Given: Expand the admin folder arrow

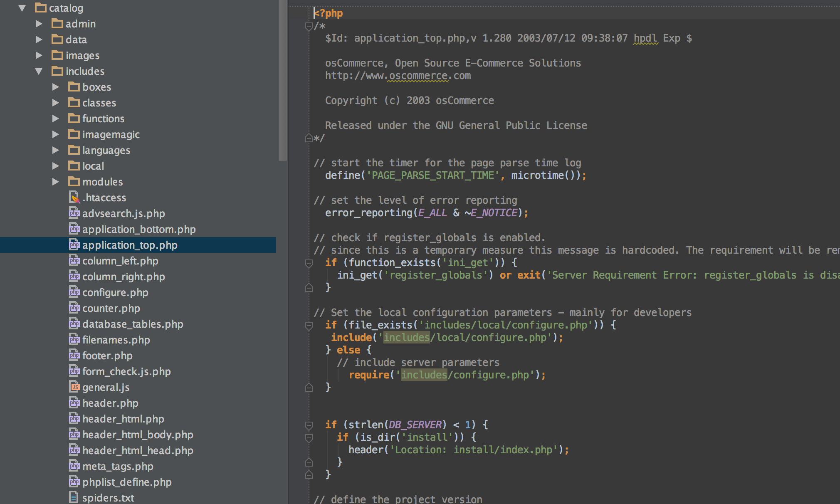Looking at the screenshot, I should point(39,24).
